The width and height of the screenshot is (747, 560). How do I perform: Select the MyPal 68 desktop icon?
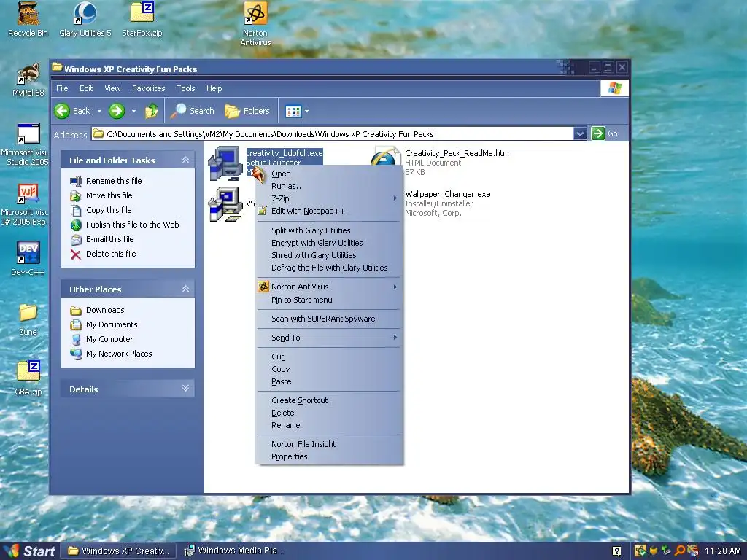pos(28,80)
